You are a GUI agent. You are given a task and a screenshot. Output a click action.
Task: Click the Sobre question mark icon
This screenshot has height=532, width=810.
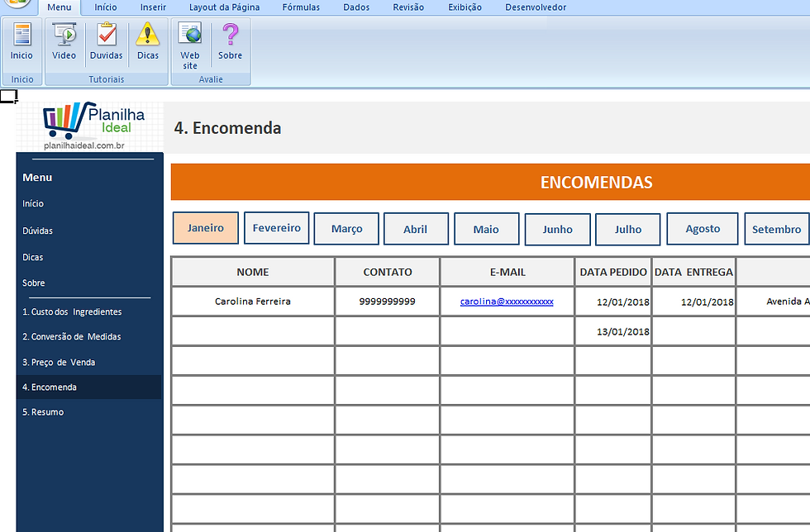pos(230,41)
